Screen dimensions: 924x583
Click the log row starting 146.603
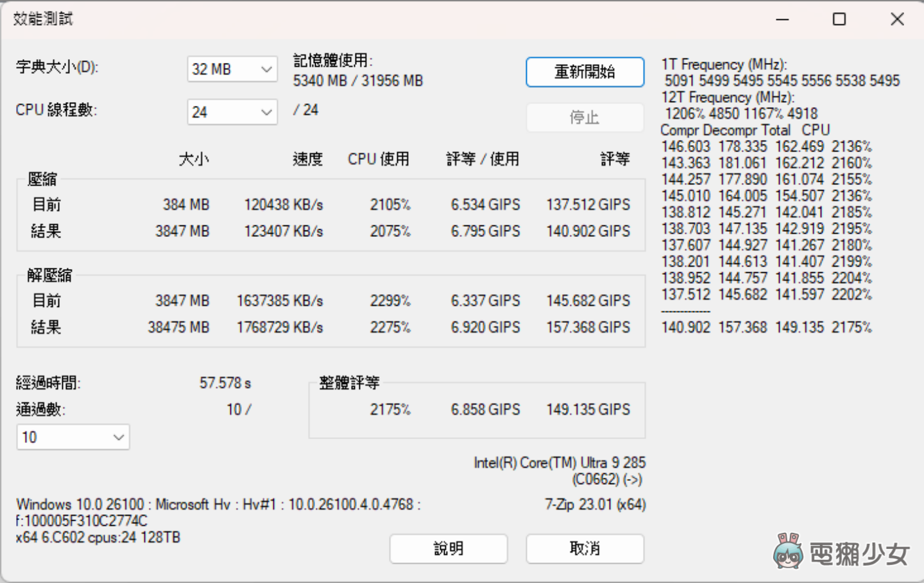coord(767,147)
